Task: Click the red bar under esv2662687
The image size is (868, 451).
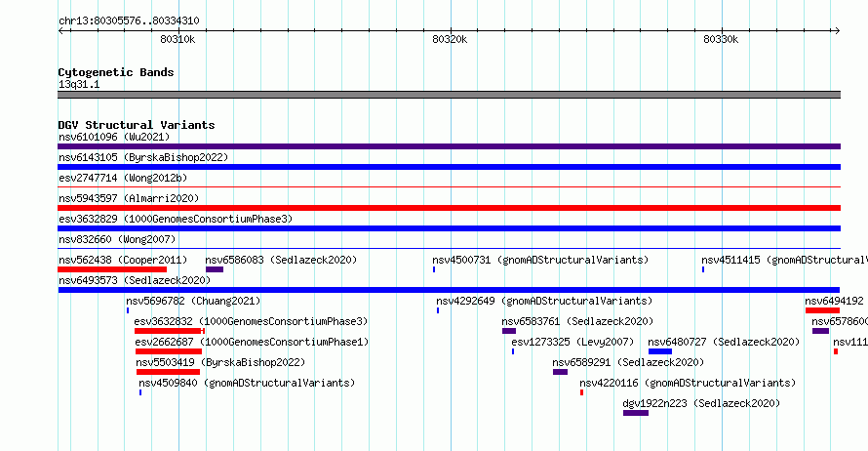Action: [169, 351]
